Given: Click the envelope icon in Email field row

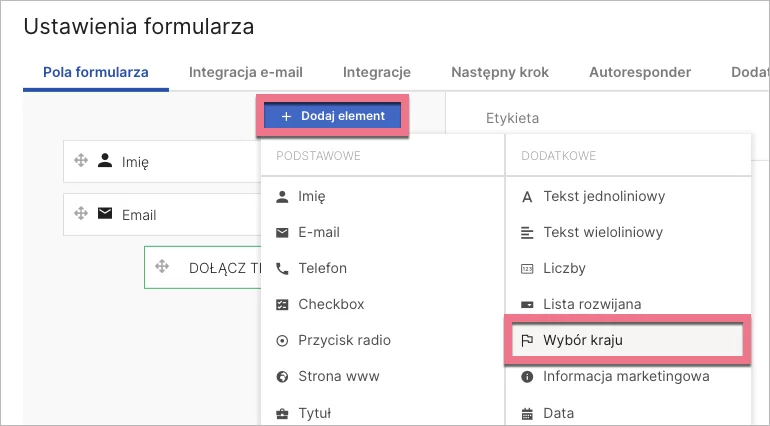Looking at the screenshot, I should [105, 214].
